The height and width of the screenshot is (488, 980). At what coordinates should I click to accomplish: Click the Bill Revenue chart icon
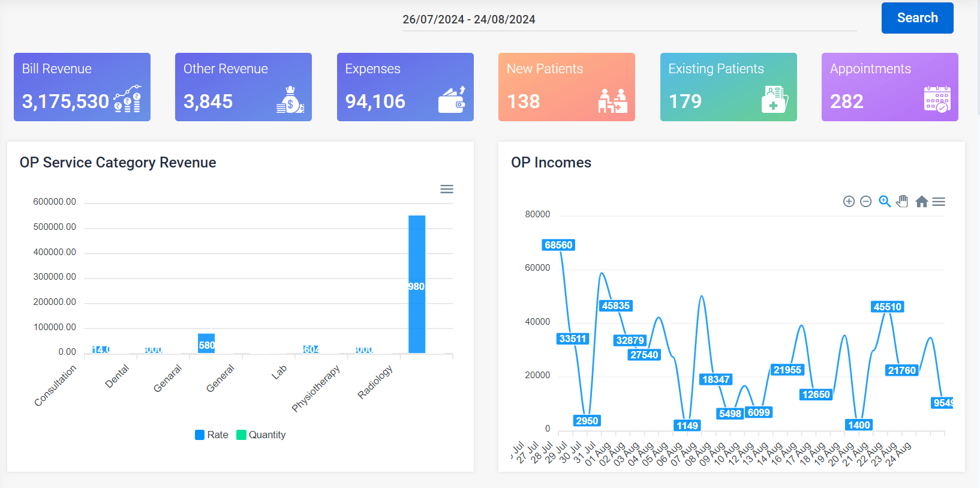pos(127,99)
